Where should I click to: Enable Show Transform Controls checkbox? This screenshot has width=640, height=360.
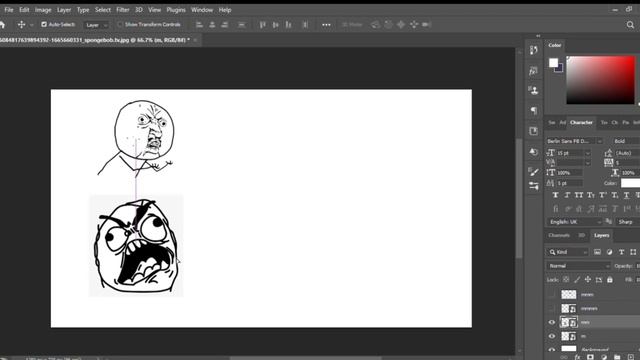point(120,24)
